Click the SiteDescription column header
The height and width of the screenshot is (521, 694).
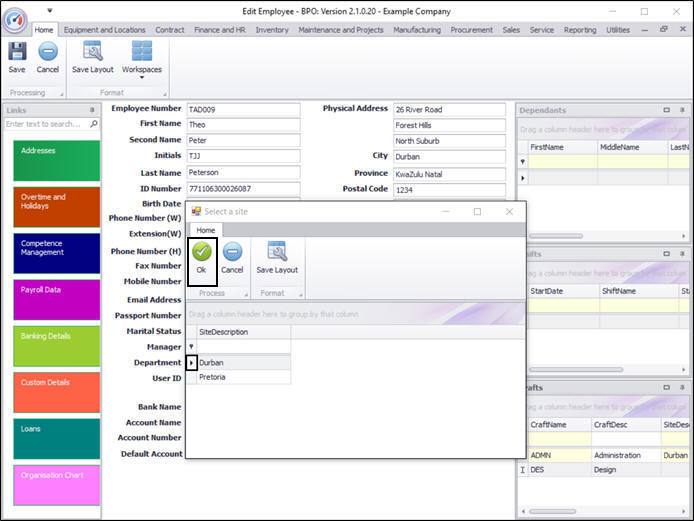[243, 332]
